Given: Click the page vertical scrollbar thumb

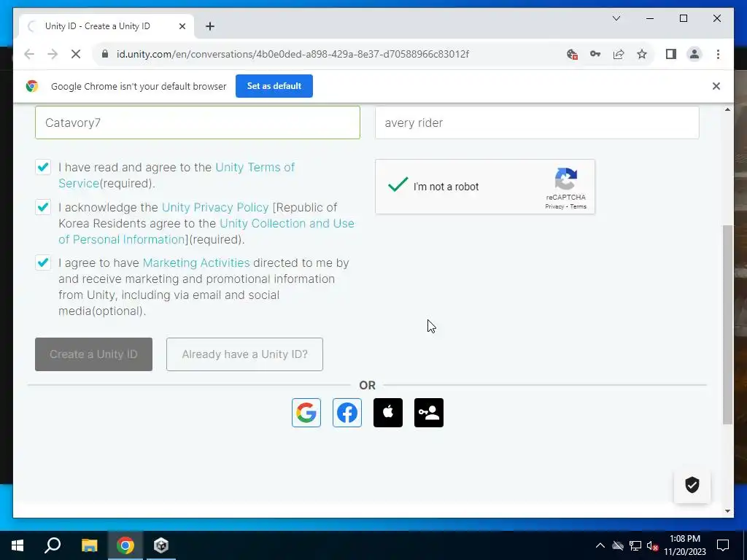Looking at the screenshot, I should coord(727,324).
